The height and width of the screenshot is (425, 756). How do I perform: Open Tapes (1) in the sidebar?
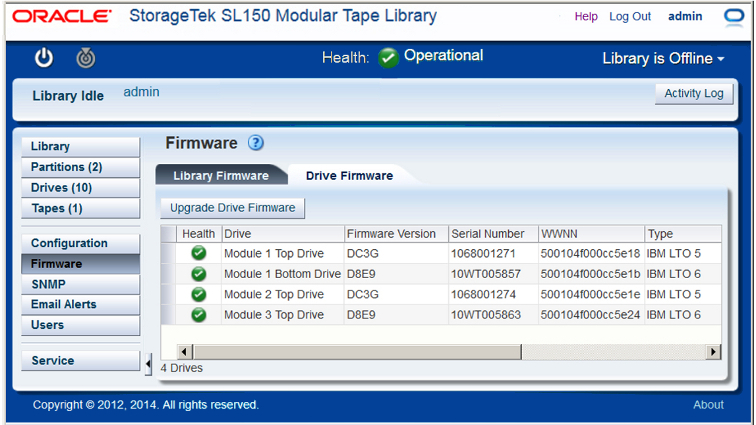(x=81, y=208)
